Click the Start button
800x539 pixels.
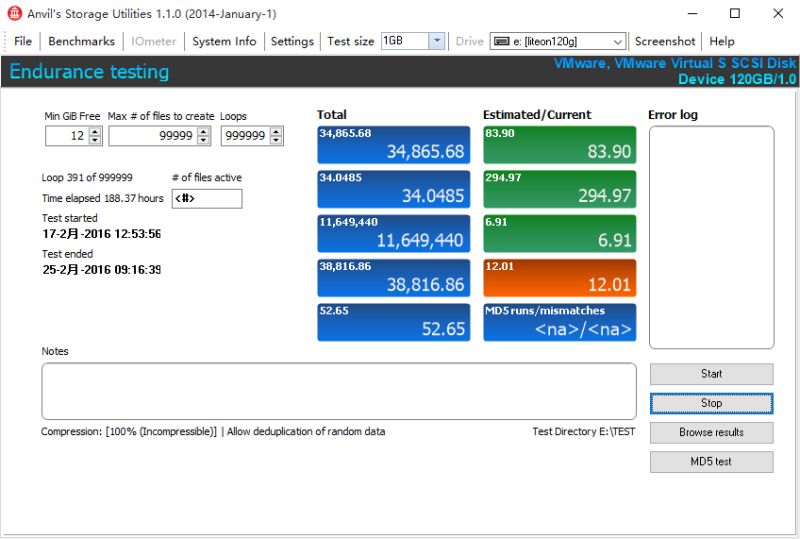[x=711, y=374]
